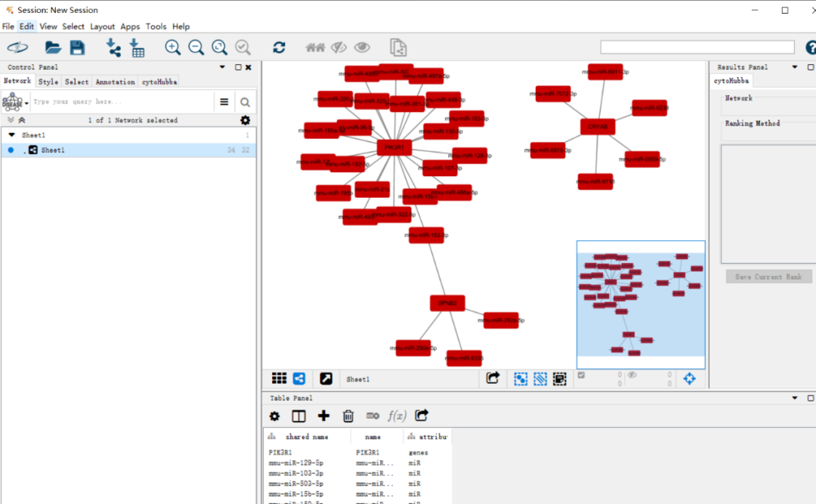Toggle node selection mode
Viewport: 816px width, 504px height.
[x=521, y=379]
